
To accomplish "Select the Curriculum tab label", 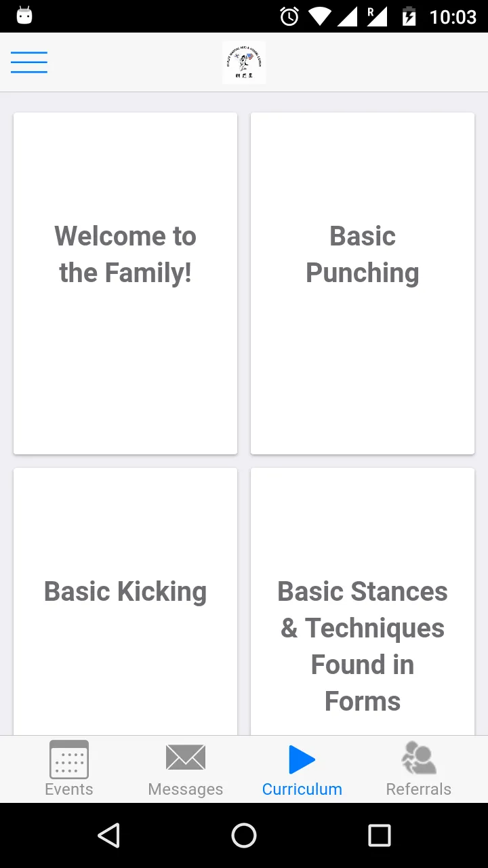I will 302,789.
